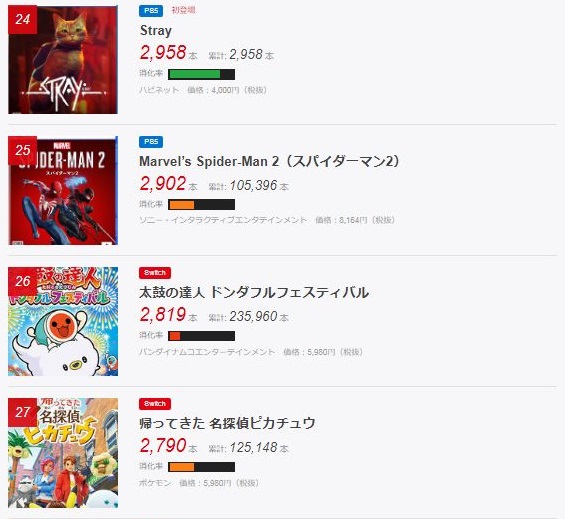
Task: Open the Stray title link
Action: coord(156,31)
